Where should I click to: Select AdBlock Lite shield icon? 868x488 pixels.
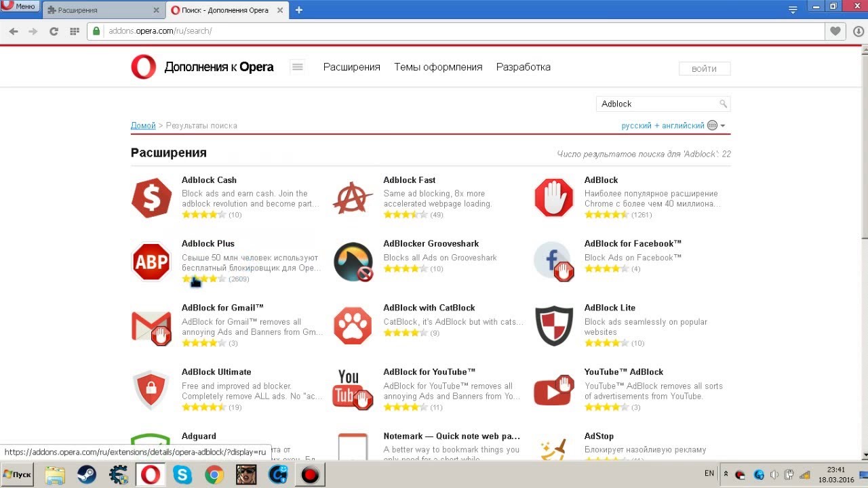tap(554, 326)
